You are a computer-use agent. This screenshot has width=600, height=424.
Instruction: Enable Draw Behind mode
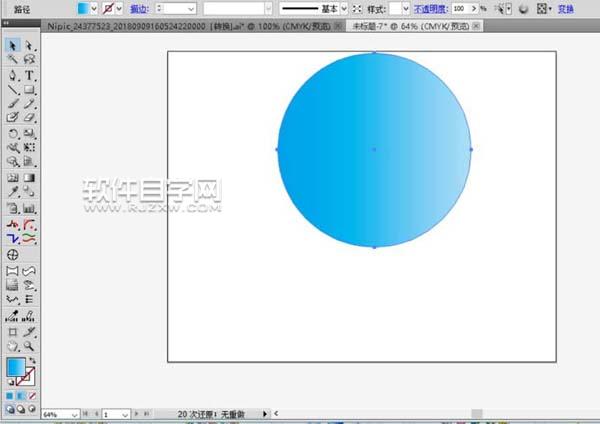(x=21, y=409)
